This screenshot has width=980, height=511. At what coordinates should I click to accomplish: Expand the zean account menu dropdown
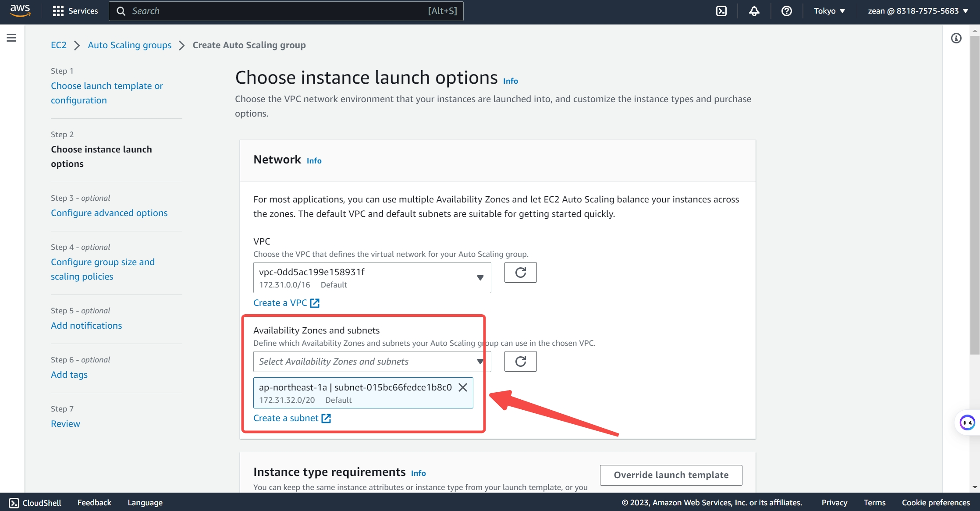(x=918, y=11)
